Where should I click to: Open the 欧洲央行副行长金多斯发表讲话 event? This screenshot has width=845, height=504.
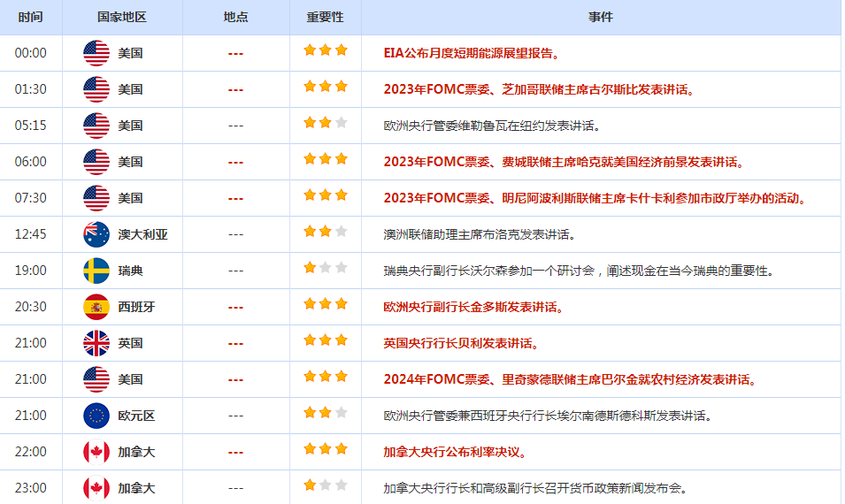473,307
